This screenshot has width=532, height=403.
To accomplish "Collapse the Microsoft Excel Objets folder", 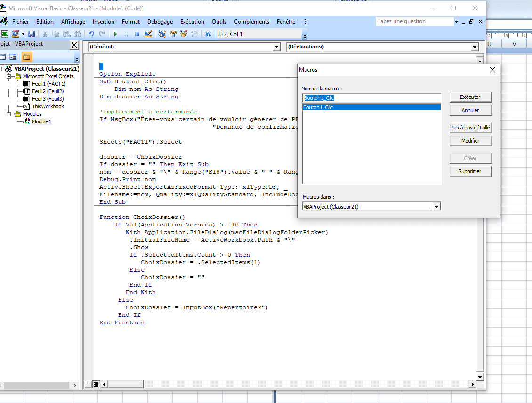I will (9, 76).
